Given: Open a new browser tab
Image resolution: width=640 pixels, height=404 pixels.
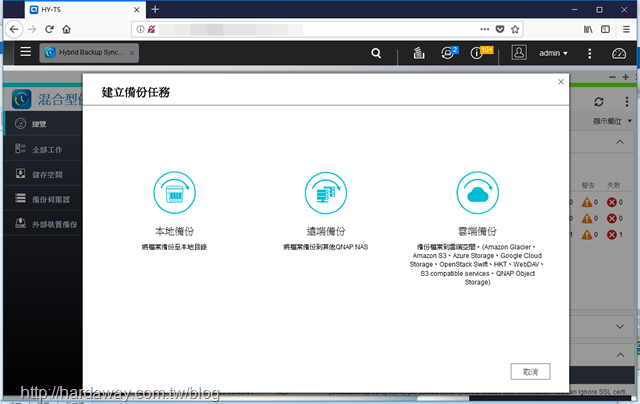Looking at the screenshot, I should (155, 9).
